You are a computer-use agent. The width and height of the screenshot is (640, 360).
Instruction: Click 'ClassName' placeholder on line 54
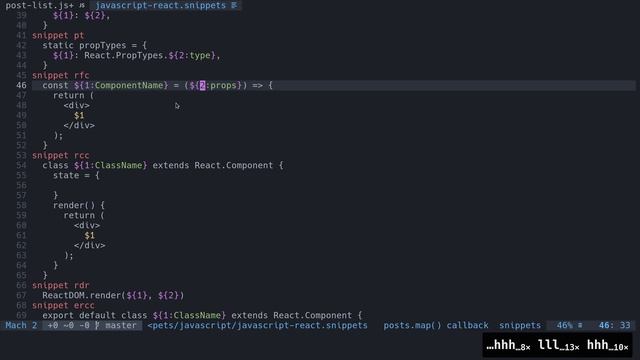tap(118, 165)
